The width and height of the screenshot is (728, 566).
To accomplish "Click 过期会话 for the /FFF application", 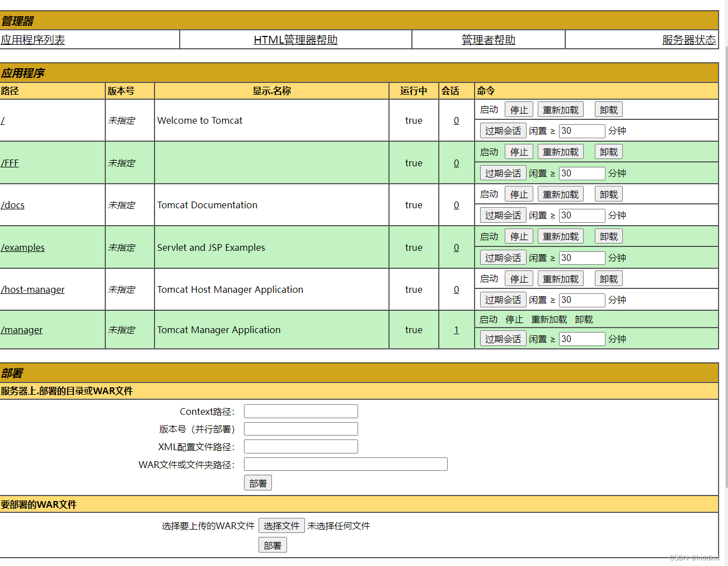I will [503, 173].
